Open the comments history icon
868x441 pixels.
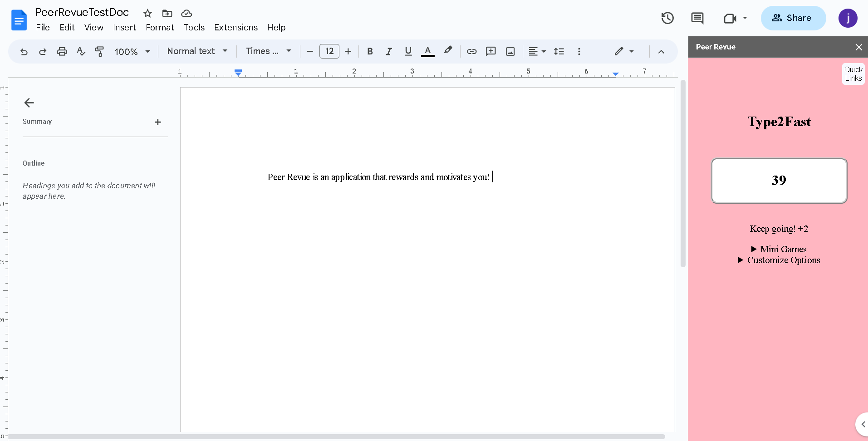(697, 18)
